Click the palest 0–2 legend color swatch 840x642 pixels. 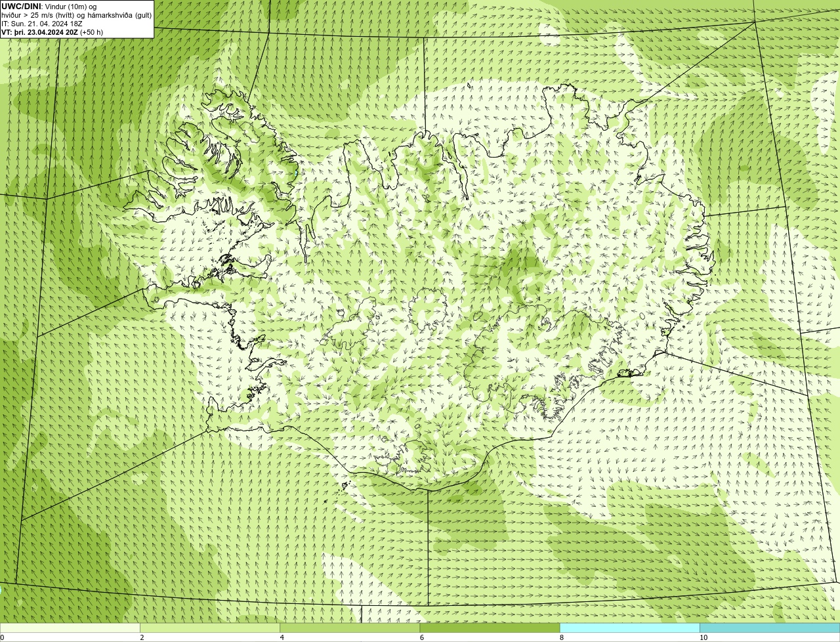(x=70, y=628)
